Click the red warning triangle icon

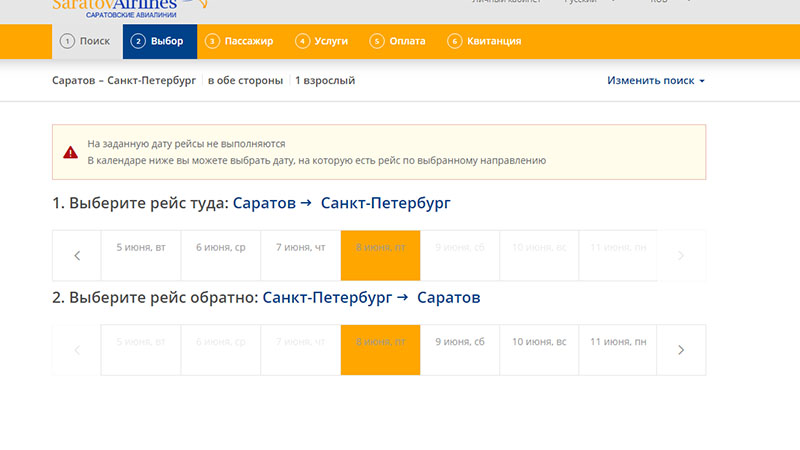[x=70, y=152]
